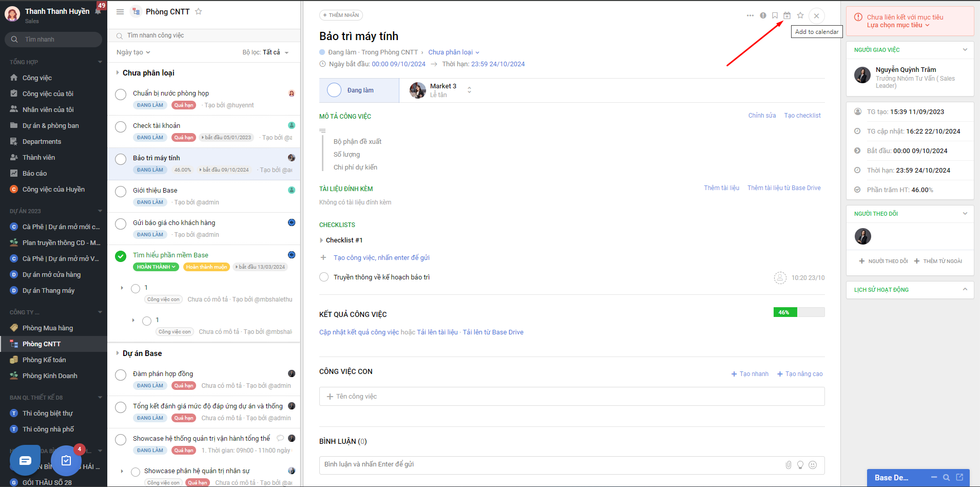This screenshot has width=980, height=487.
Task: Collapse Chưa phân loại section
Action: [x=118, y=73]
